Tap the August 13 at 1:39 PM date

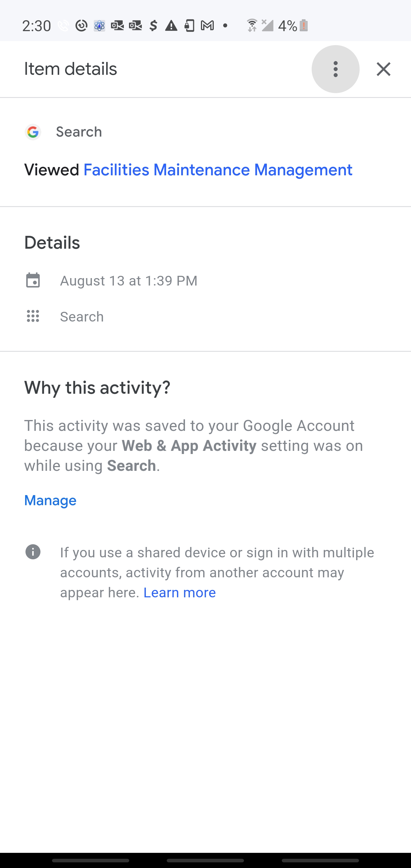[x=129, y=281]
